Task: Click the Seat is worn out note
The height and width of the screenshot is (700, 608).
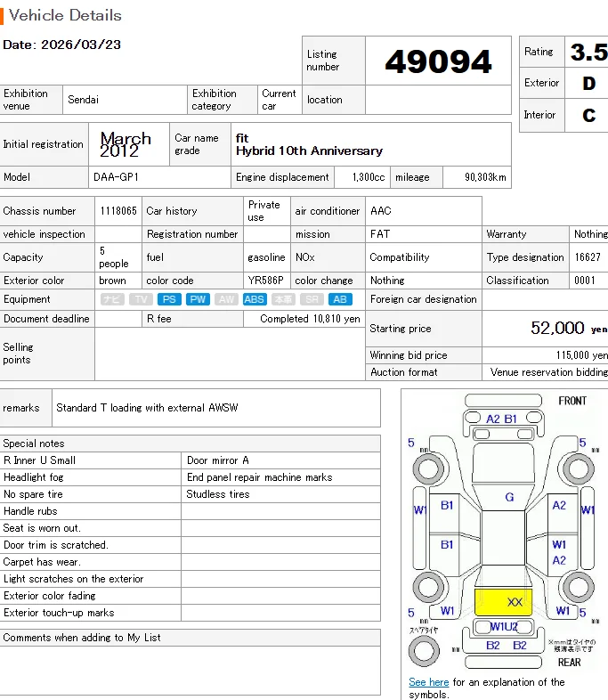Action: click(x=42, y=528)
